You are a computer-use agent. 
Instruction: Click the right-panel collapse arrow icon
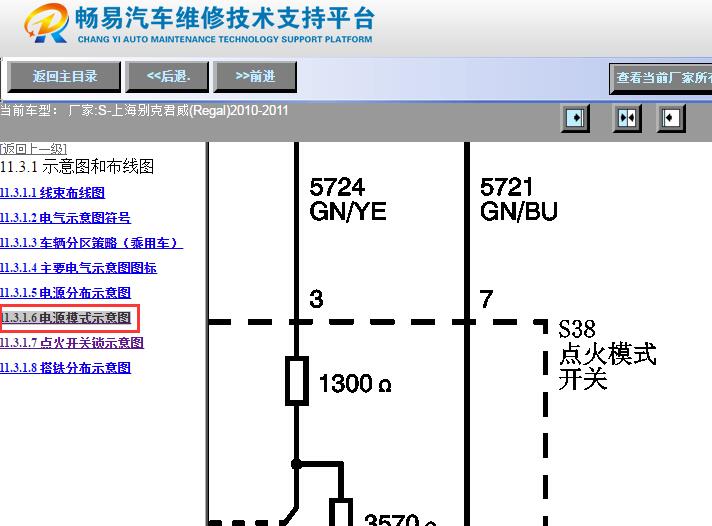[671, 118]
